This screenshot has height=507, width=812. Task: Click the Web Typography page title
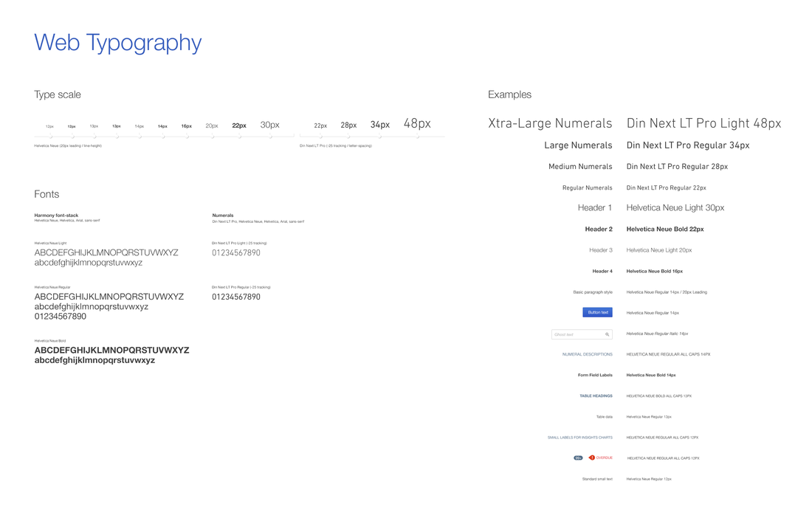tap(118, 43)
